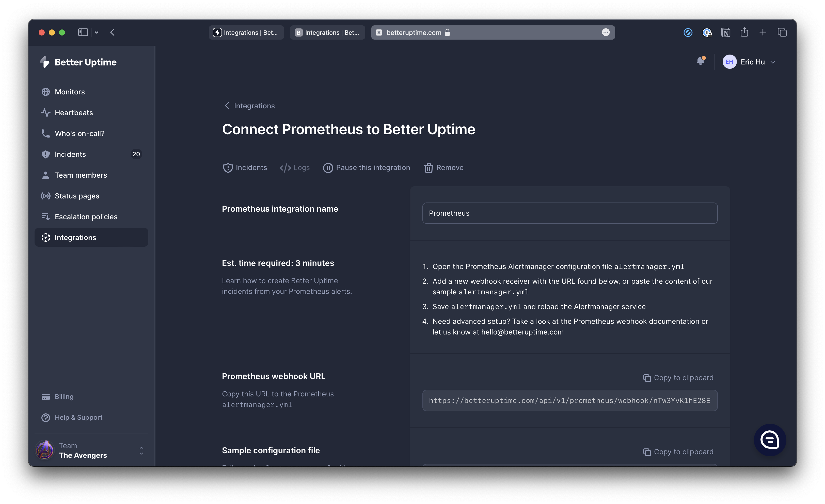Go back to Integrations via breadcrumb
The image size is (825, 504).
[x=249, y=106]
